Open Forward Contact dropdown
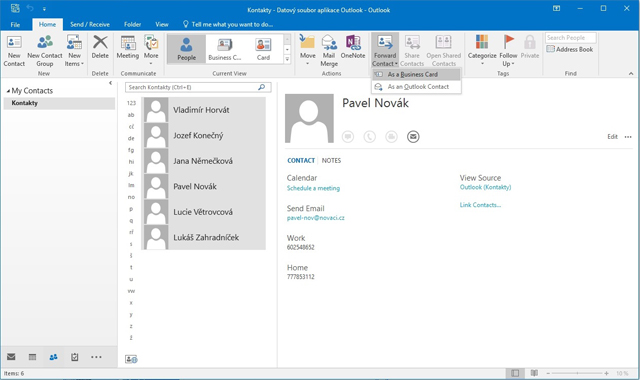Image resolution: width=640 pixels, height=380 pixels. click(x=385, y=51)
